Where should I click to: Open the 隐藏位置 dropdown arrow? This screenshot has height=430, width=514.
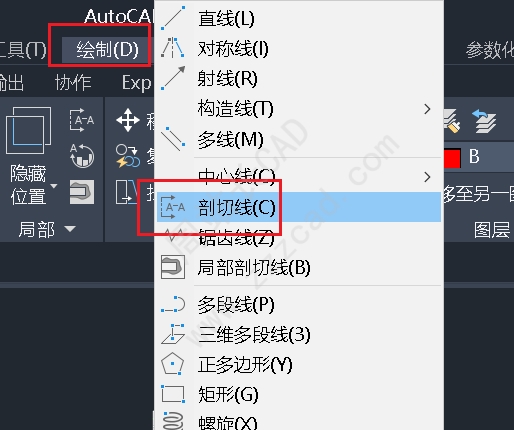[x=54, y=186]
